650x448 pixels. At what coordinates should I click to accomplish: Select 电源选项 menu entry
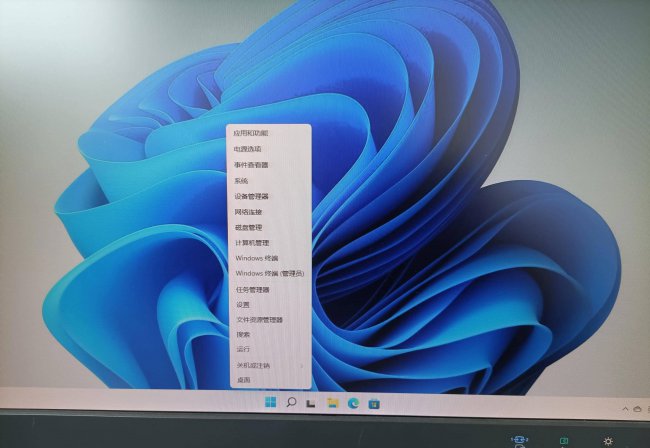tap(269, 149)
